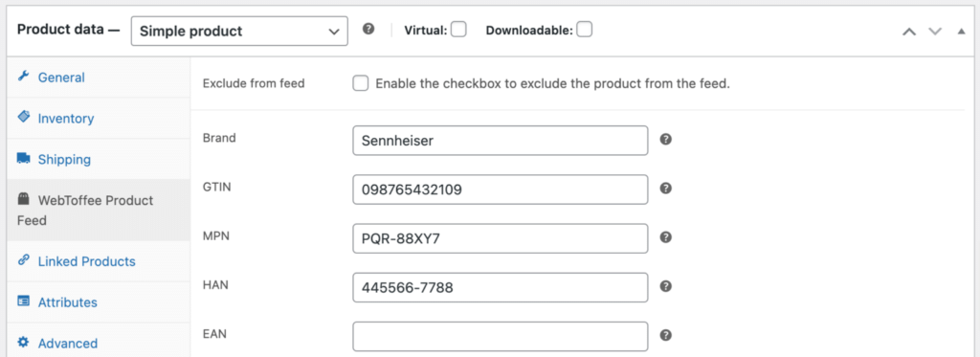Click the store icon beside WebToffee Product Feed
Viewport: 980px width, 357px height.
click(23, 199)
